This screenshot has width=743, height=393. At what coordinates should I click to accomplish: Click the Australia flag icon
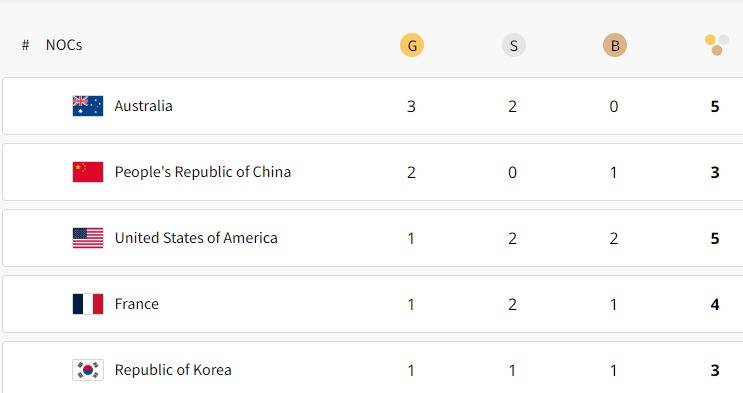click(x=88, y=106)
